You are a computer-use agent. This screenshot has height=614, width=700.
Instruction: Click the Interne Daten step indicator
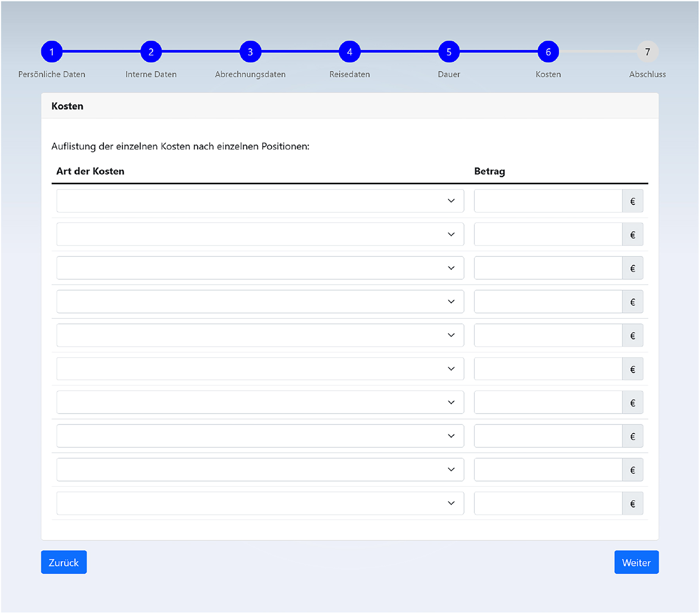[x=151, y=51]
